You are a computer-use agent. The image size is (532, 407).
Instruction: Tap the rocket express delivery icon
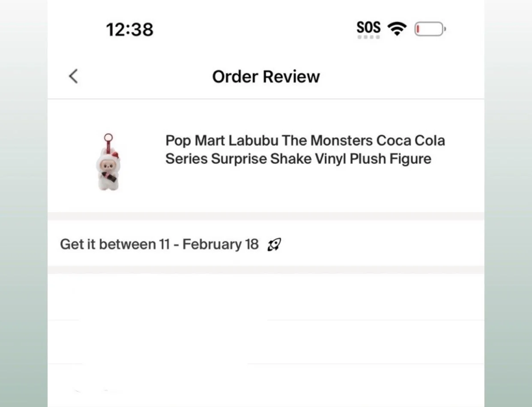coord(274,245)
